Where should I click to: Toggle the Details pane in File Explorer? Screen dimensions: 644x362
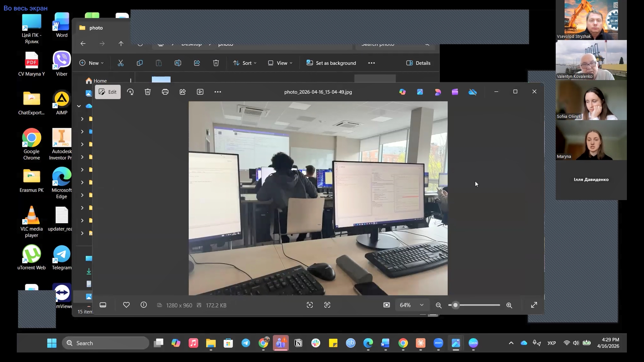click(x=418, y=63)
